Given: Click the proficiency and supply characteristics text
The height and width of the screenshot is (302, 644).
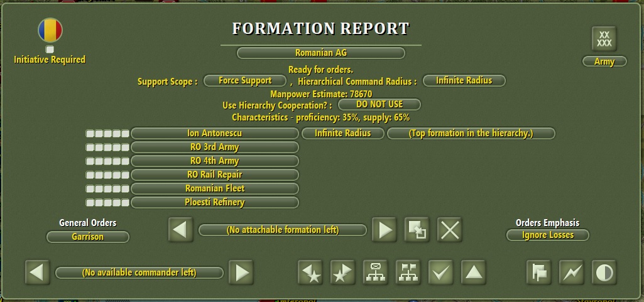Looking at the screenshot, I should pyautogui.click(x=321, y=118).
